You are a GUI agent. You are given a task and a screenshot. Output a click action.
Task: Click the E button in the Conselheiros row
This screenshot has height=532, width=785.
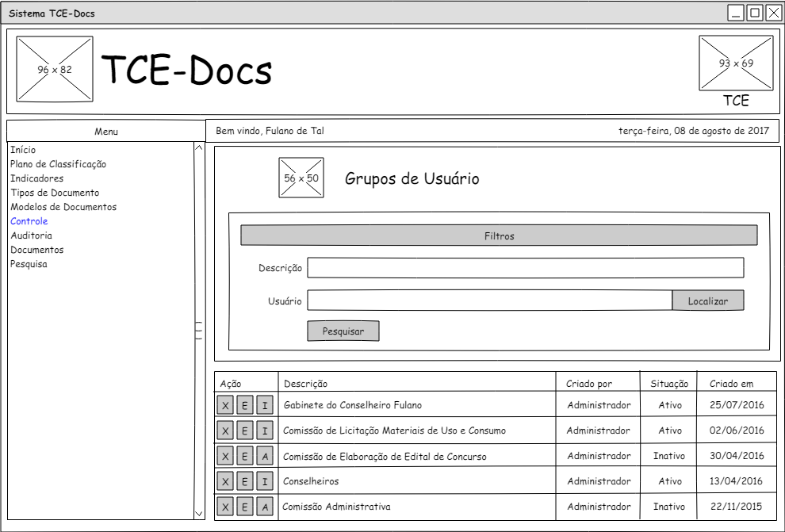(x=245, y=482)
